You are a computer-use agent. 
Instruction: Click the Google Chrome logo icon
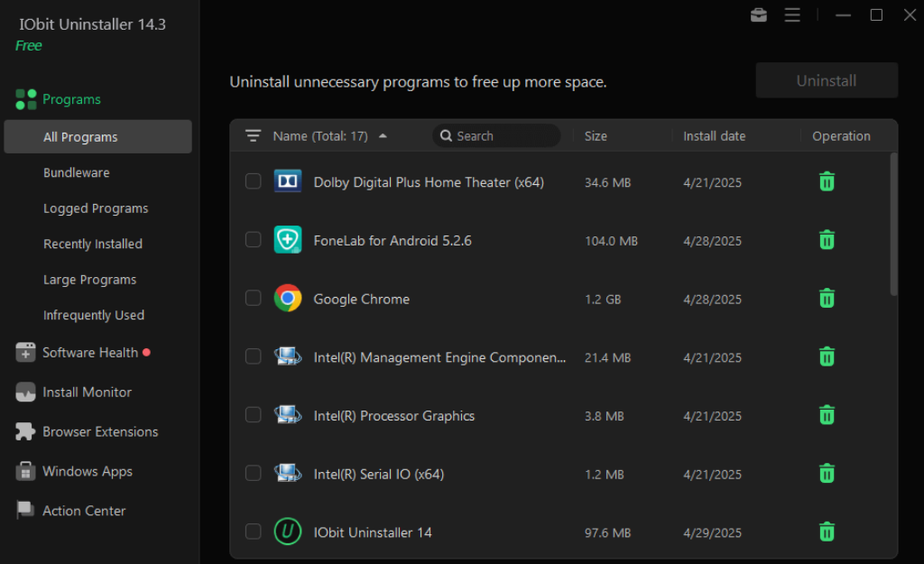288,298
